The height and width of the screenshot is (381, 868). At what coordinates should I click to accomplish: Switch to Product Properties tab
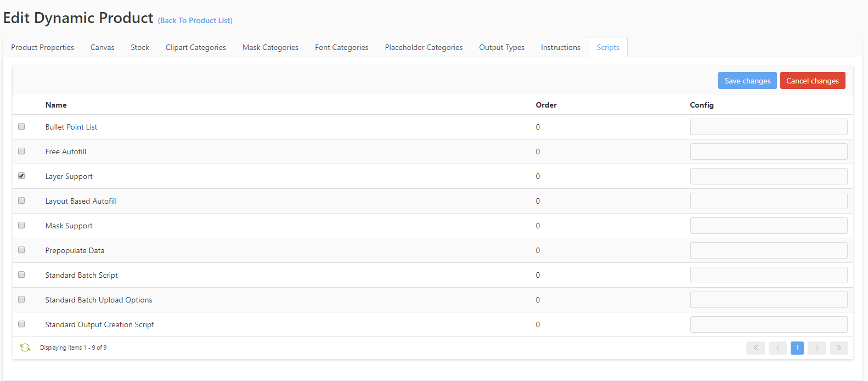pos(42,47)
